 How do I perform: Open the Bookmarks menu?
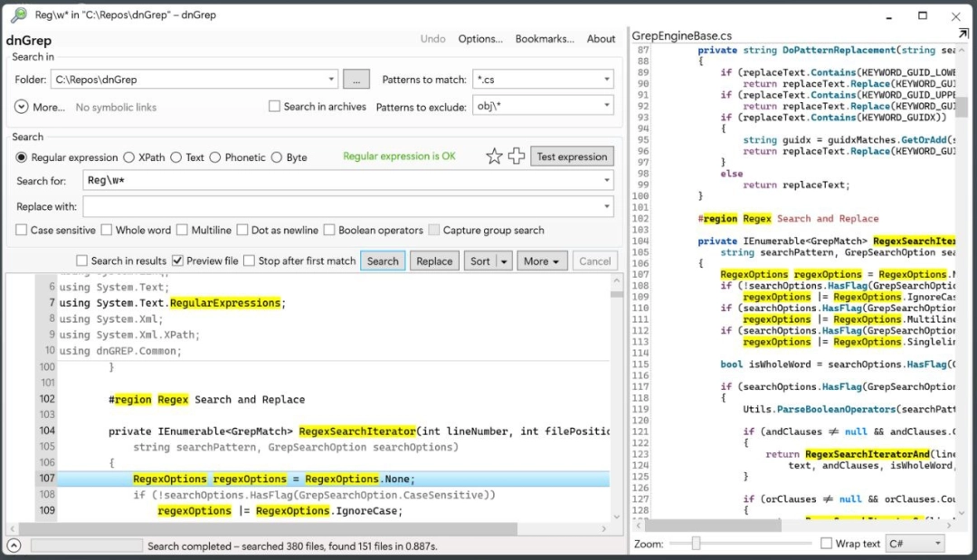(545, 39)
